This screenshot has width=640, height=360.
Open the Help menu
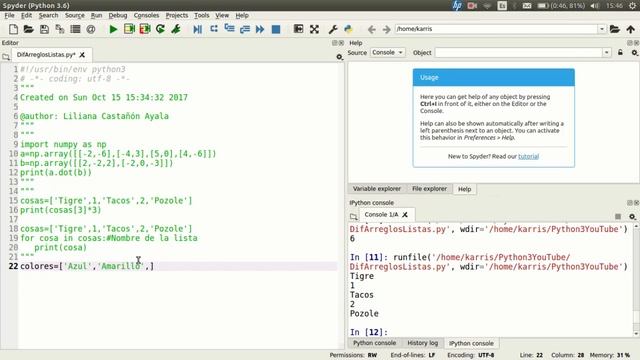[242, 15]
